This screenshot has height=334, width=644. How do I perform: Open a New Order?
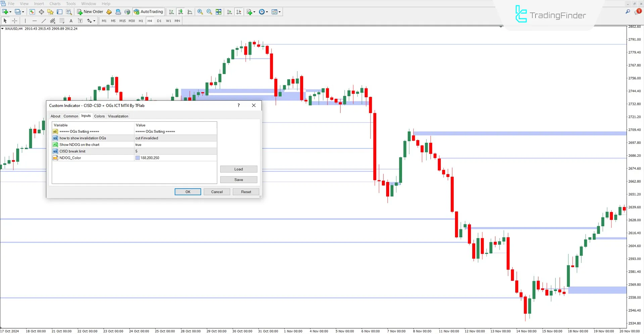pos(90,12)
